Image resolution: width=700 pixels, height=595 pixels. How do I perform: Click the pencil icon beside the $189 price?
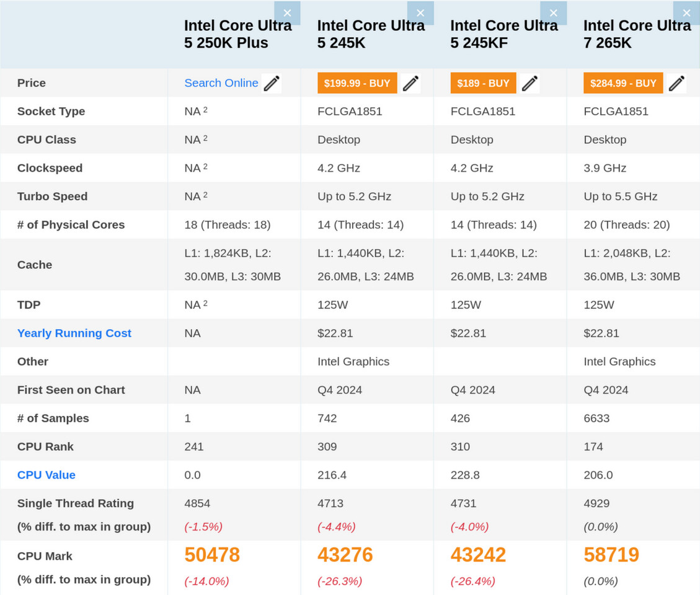(529, 83)
